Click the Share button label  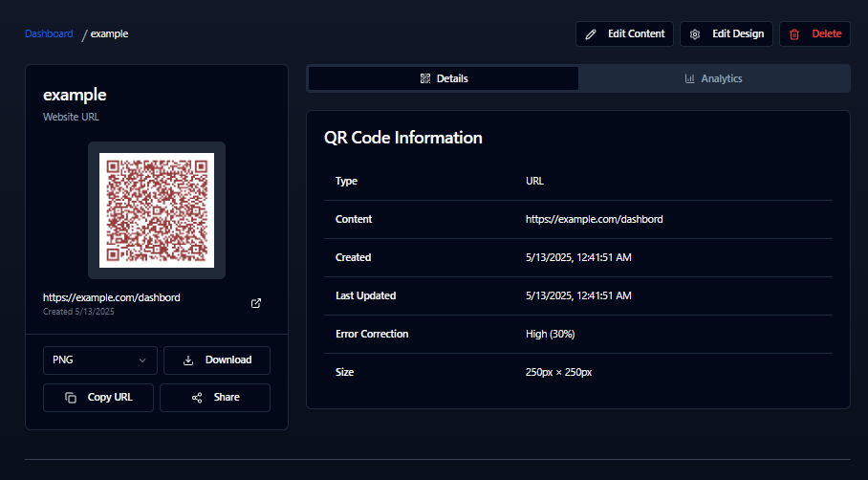tap(227, 397)
